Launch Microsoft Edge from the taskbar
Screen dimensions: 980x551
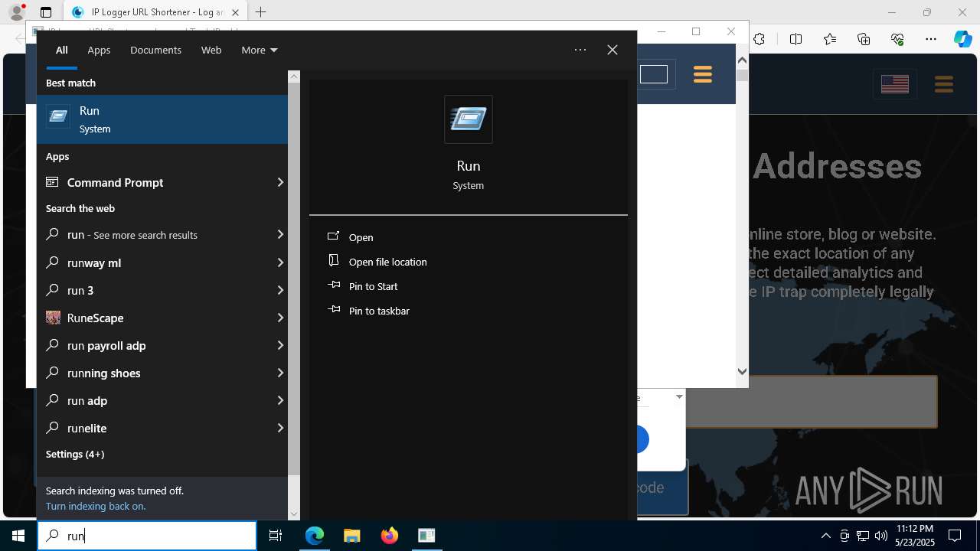tap(315, 536)
